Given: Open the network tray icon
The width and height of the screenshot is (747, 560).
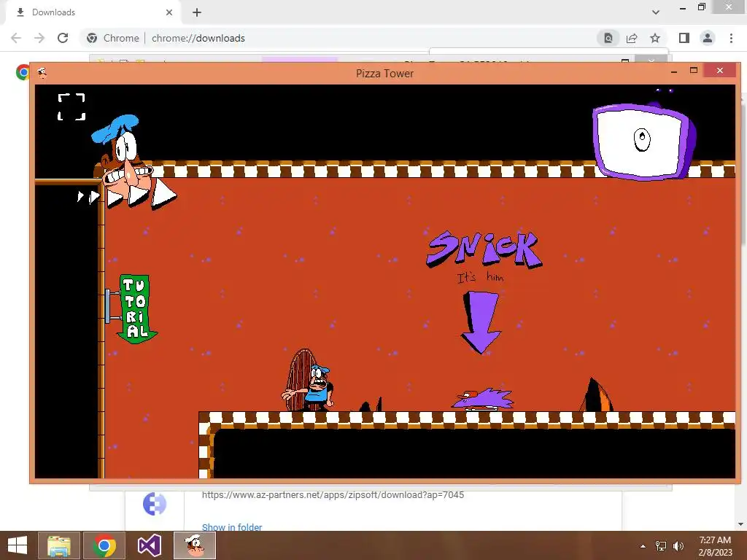Looking at the screenshot, I should (661, 546).
